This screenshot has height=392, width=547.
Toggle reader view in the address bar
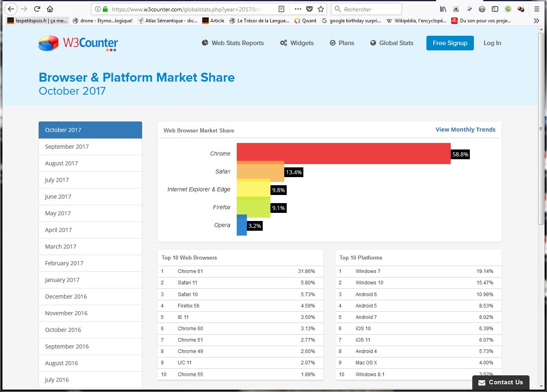(x=281, y=9)
